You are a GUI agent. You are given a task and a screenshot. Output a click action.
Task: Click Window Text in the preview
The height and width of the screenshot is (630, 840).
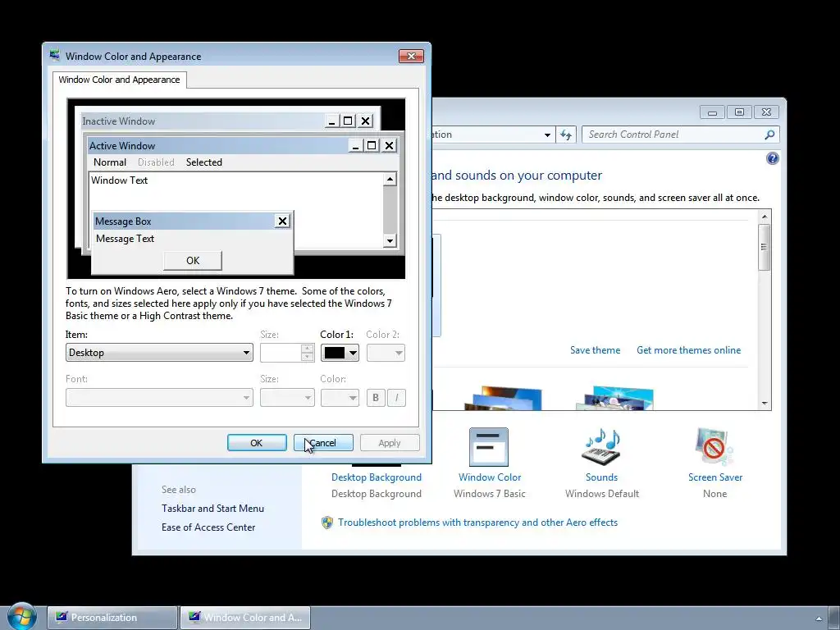(x=119, y=180)
